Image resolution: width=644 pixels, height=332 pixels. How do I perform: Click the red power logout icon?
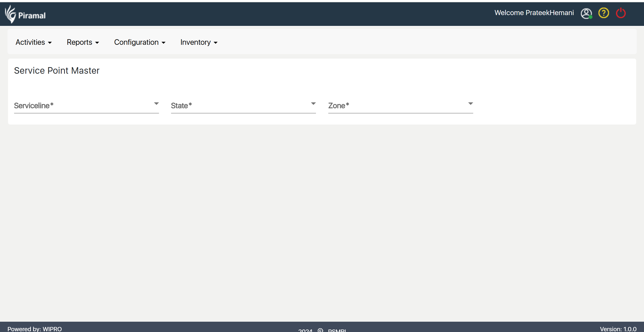[621, 13]
